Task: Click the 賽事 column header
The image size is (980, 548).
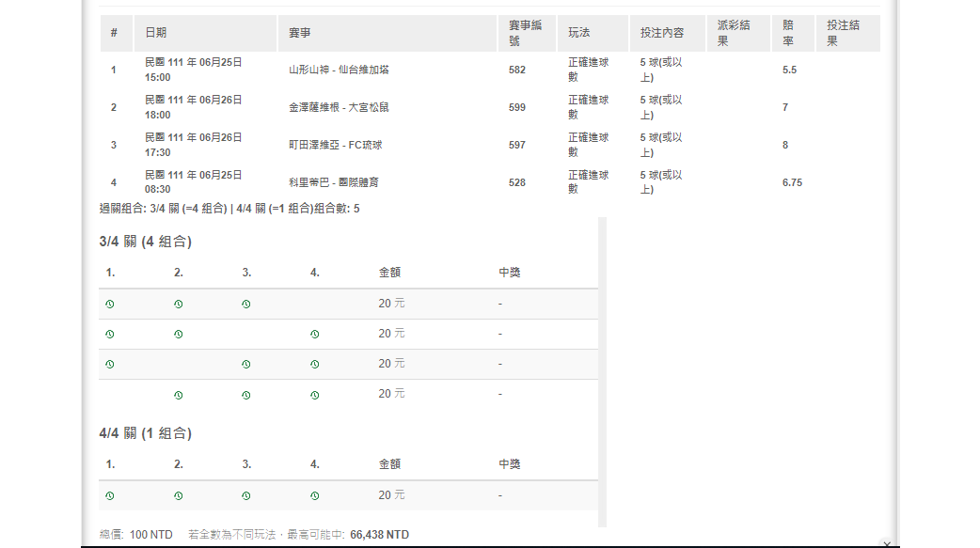Action: pyautogui.click(x=387, y=33)
